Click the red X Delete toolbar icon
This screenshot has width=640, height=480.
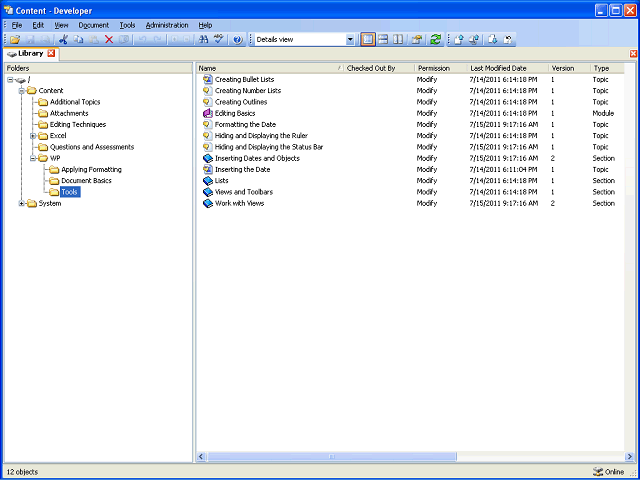pos(109,40)
